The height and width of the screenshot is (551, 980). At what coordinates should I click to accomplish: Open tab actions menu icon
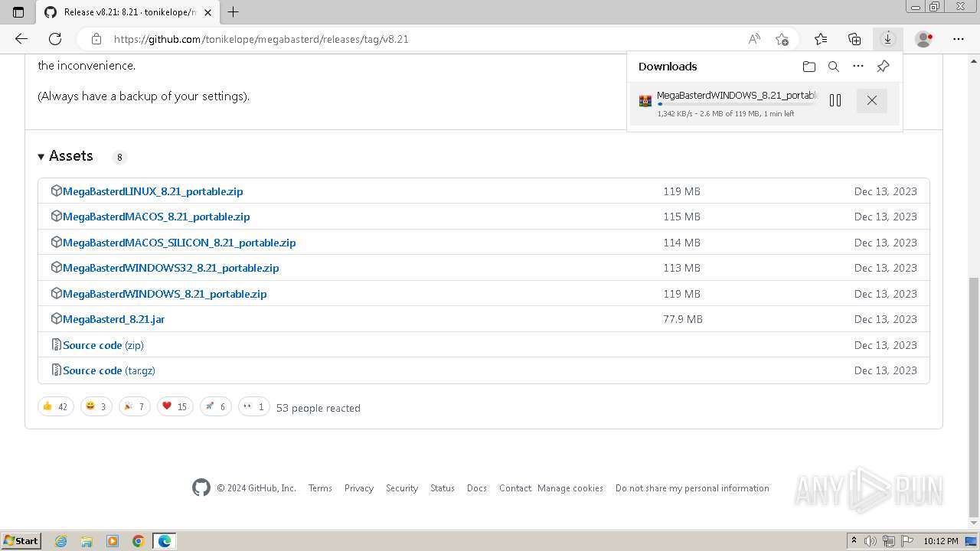tap(18, 11)
